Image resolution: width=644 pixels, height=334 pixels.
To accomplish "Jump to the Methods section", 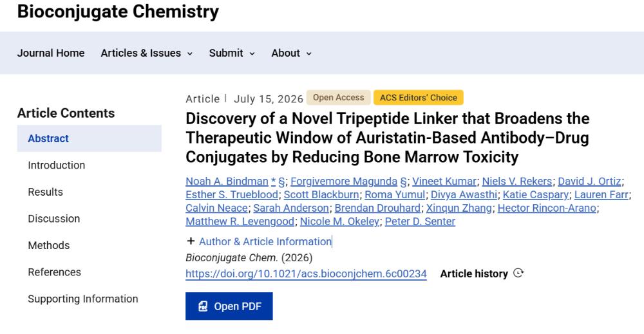I will tap(48, 245).
